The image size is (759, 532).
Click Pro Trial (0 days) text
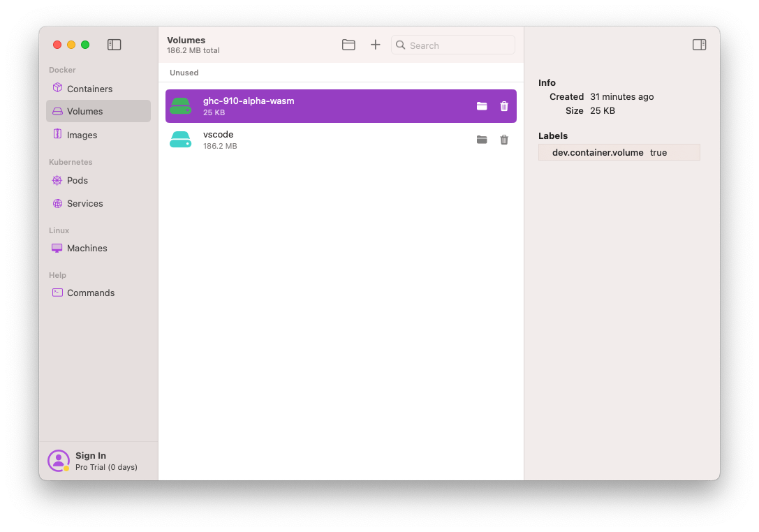coord(107,468)
